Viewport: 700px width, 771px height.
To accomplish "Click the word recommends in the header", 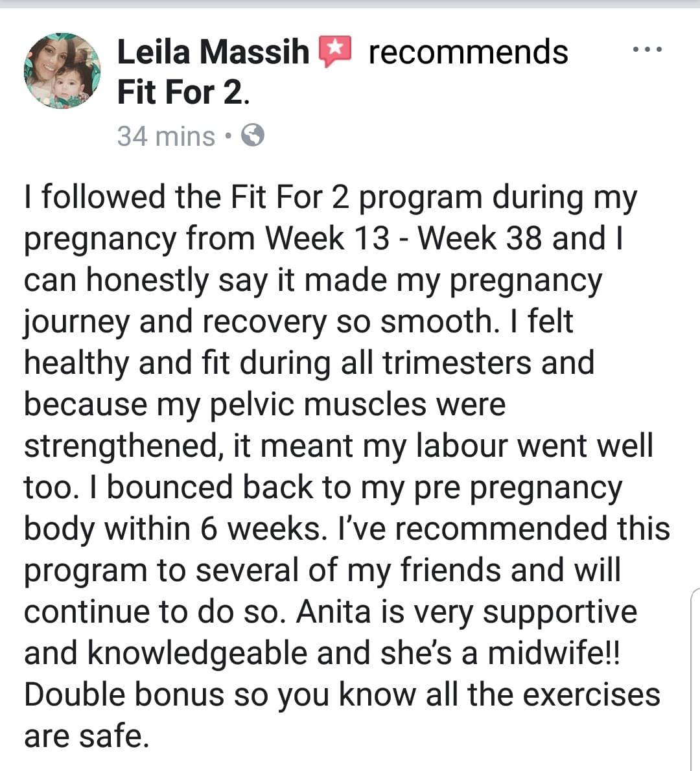I will [x=469, y=52].
